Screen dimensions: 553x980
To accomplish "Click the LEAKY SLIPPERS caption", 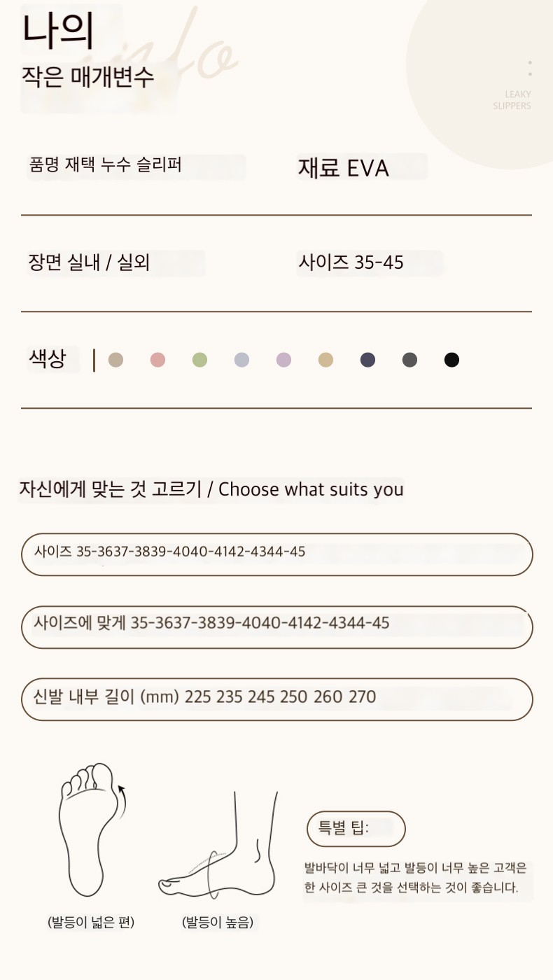I will 512,100.
